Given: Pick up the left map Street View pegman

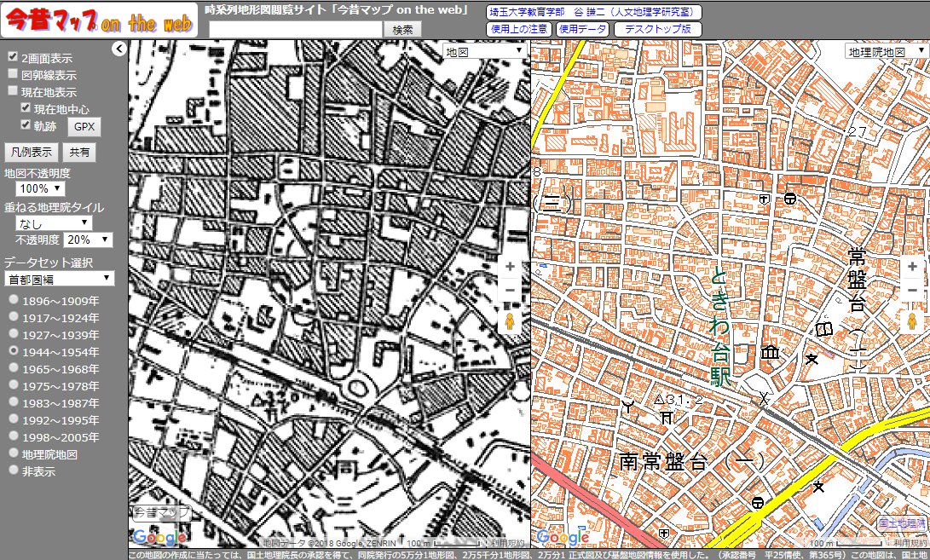Looking at the screenshot, I should (x=509, y=323).
